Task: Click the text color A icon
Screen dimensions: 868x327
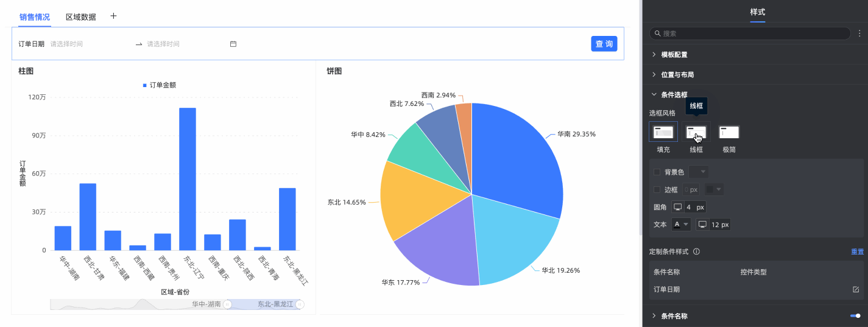Action: point(677,224)
